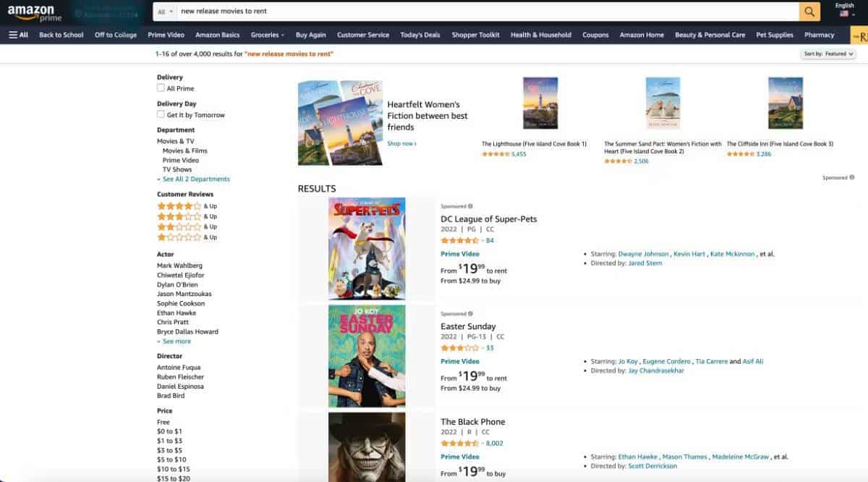868x482 pixels.
Task: Click the Easter Sunday movie poster
Action: pos(367,356)
